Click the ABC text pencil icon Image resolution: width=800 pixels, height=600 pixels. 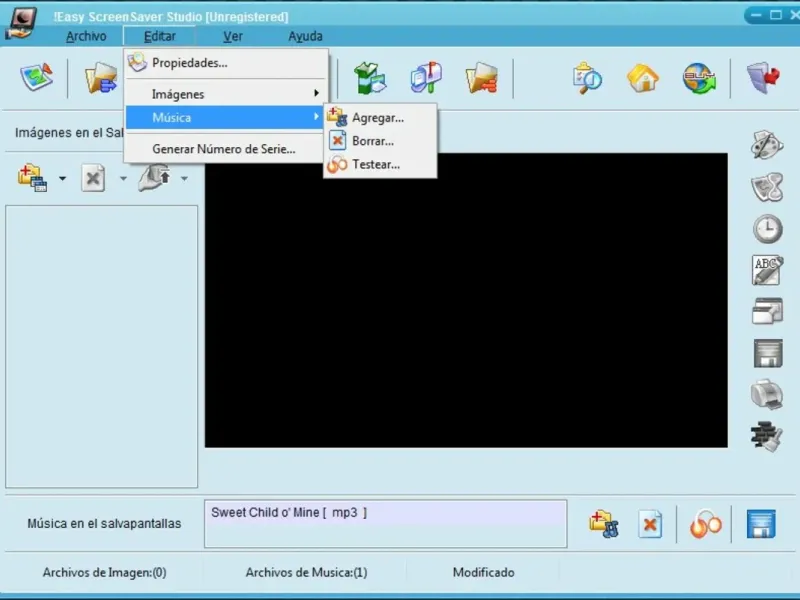767,270
